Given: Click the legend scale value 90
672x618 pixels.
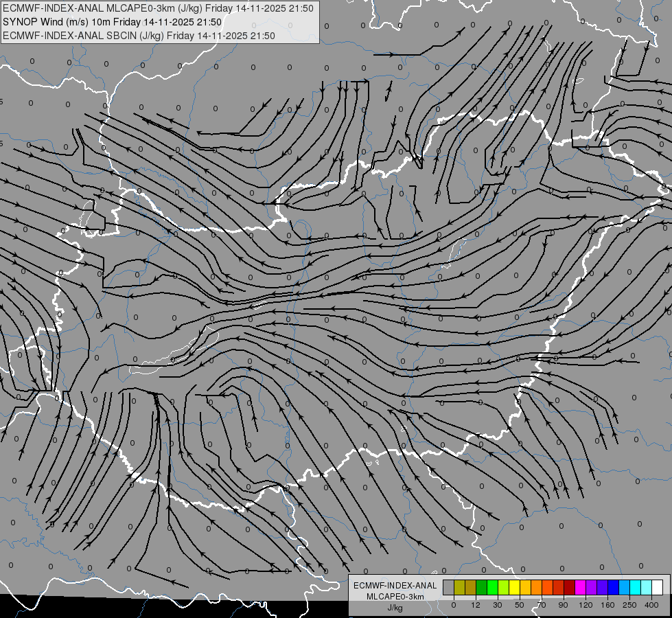Looking at the screenshot, I should 563,605.
